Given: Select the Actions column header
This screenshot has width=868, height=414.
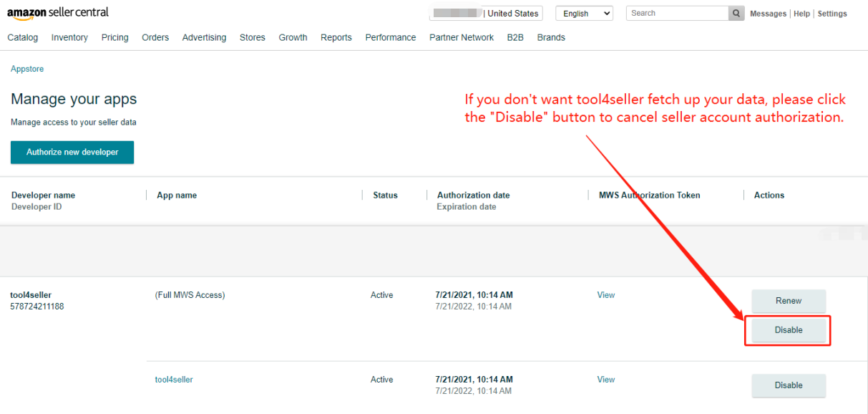Looking at the screenshot, I should pyautogui.click(x=769, y=195).
